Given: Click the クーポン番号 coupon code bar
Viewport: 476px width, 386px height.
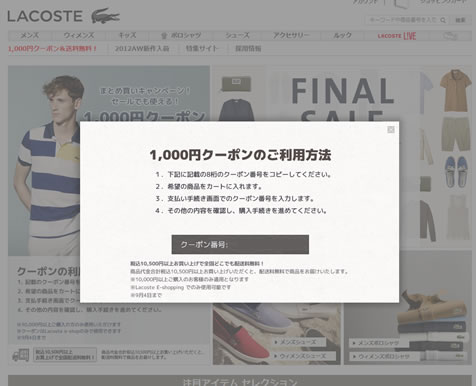Looking at the screenshot, I should (240, 244).
